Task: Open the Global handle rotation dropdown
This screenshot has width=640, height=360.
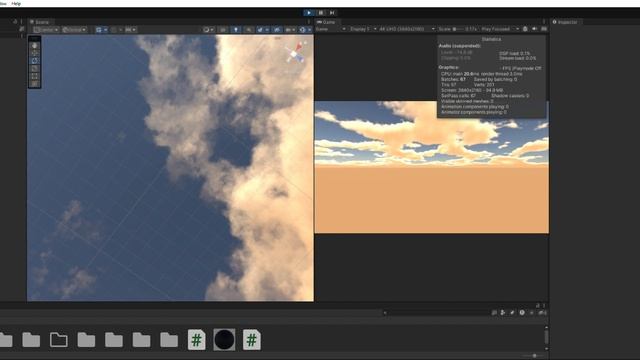Action: click(74, 30)
